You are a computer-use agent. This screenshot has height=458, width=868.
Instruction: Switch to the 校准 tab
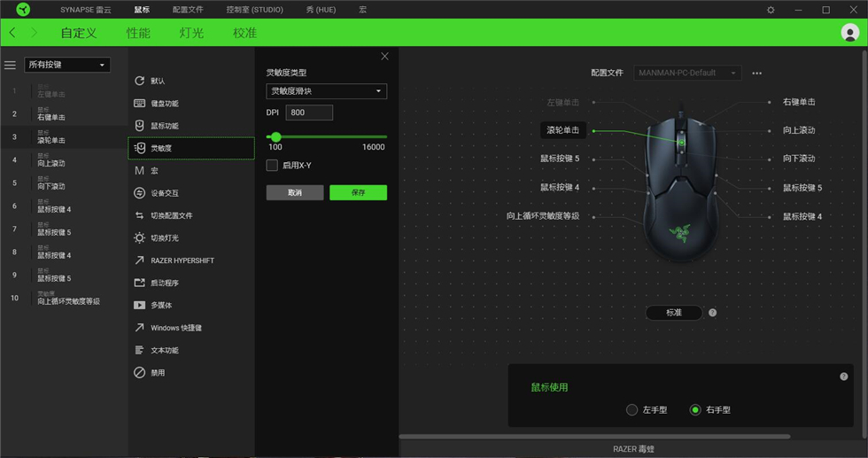pos(244,33)
